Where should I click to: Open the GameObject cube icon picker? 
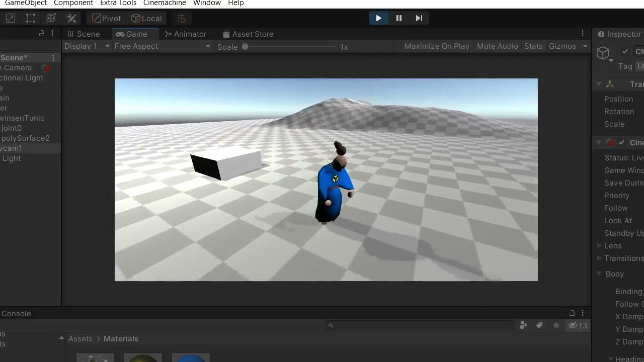click(x=604, y=53)
